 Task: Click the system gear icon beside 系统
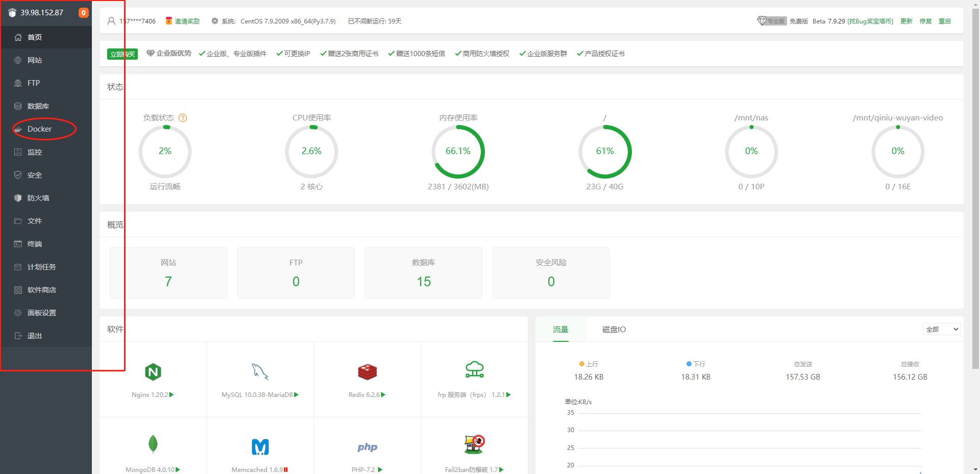(215, 21)
